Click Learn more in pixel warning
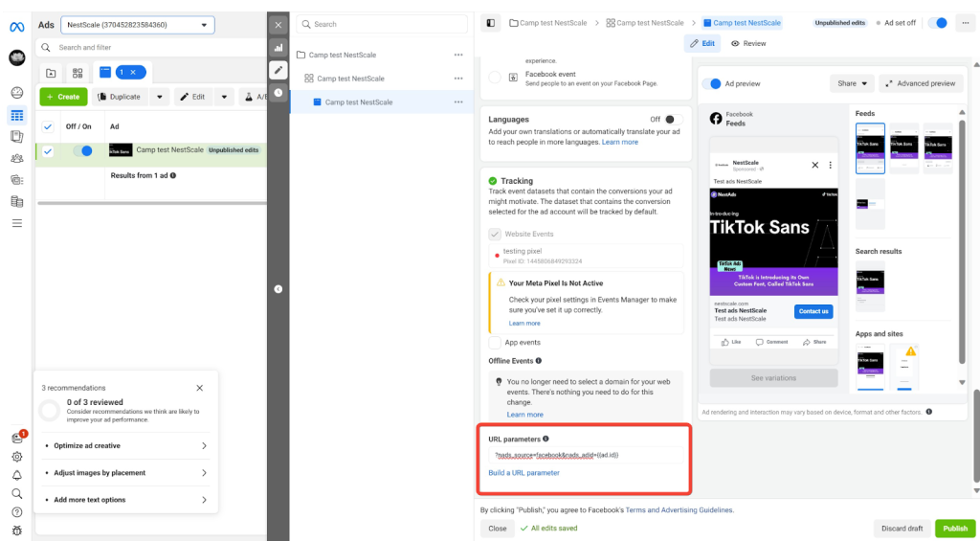The image size is (980, 541). 524,324
